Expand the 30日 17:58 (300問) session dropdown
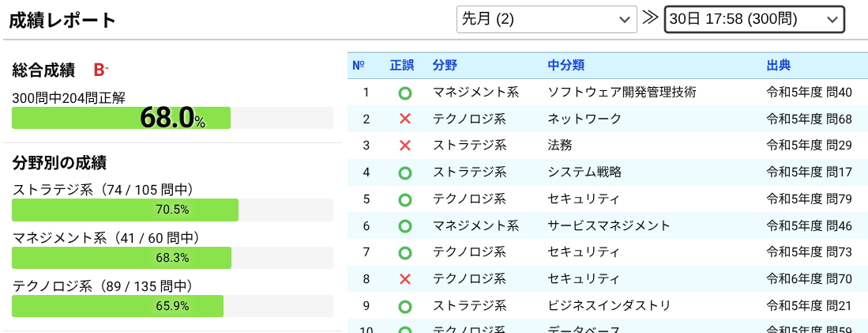Screen dimensions: 868x333 (753, 20)
